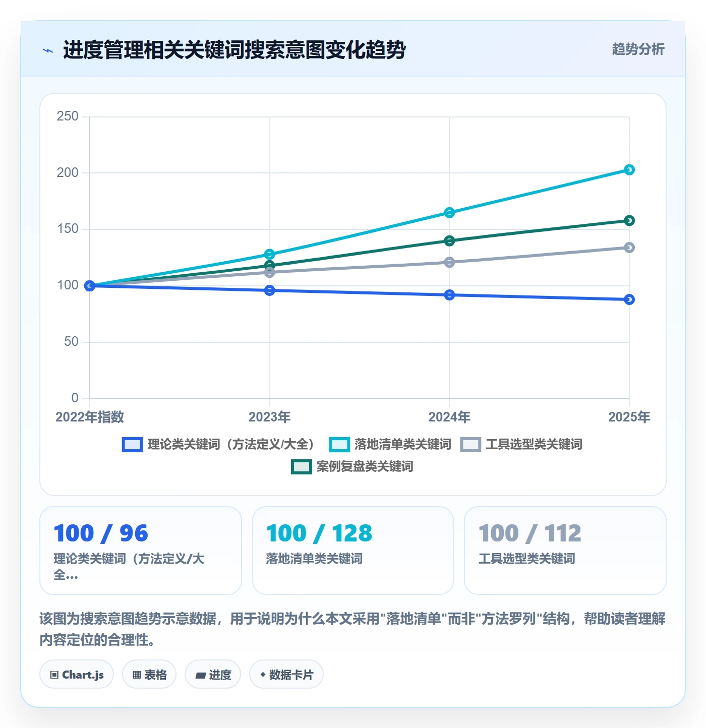Click the Chart.js tag chip
This screenshot has height=728, width=706.
click(77, 675)
